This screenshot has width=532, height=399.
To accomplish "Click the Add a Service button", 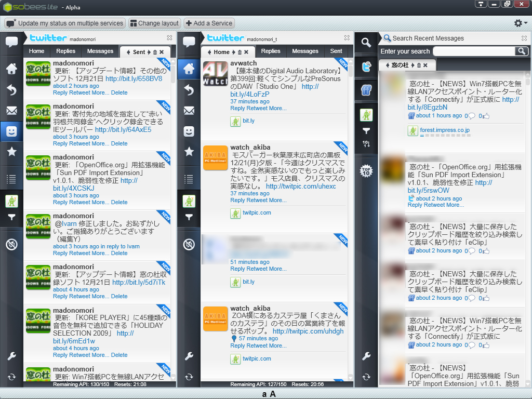I will (x=208, y=23).
